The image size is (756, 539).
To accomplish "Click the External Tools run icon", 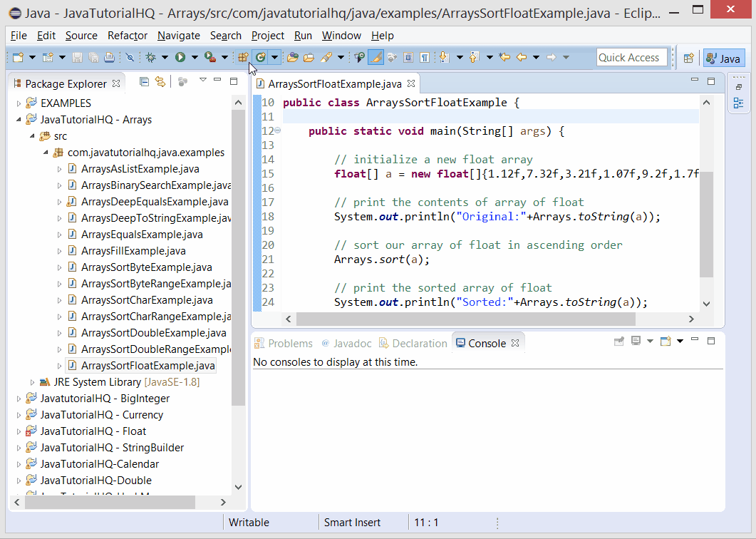I will pyautogui.click(x=209, y=58).
